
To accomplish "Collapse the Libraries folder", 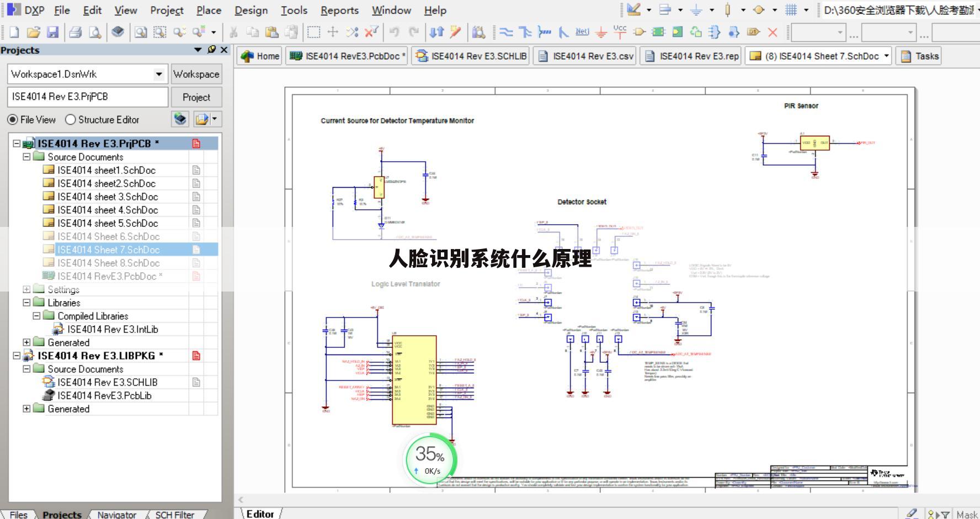I will click(26, 303).
